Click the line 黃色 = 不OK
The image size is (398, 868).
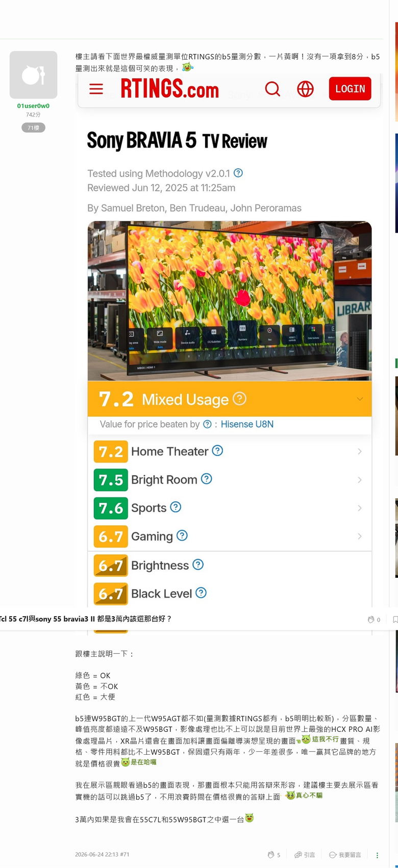coord(96,686)
